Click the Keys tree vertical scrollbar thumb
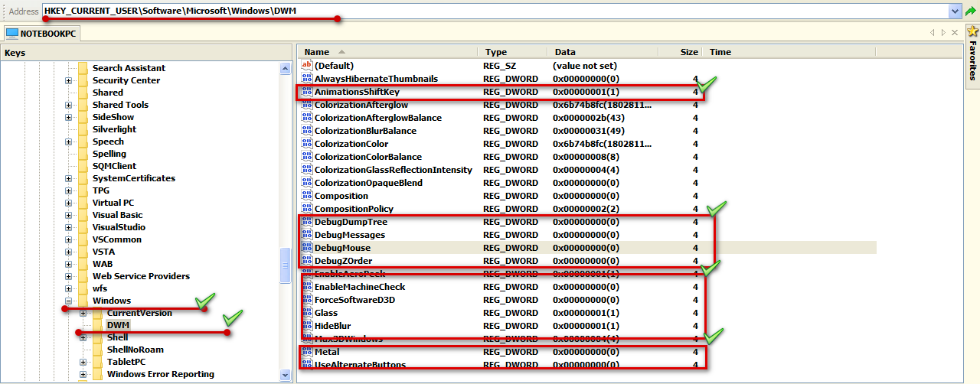This screenshot has width=980, height=384. [286, 266]
